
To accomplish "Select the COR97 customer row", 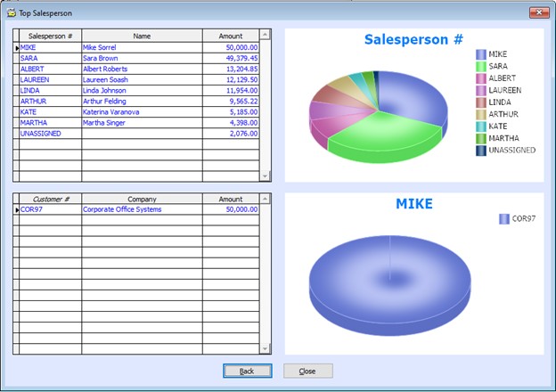I will [x=50, y=210].
